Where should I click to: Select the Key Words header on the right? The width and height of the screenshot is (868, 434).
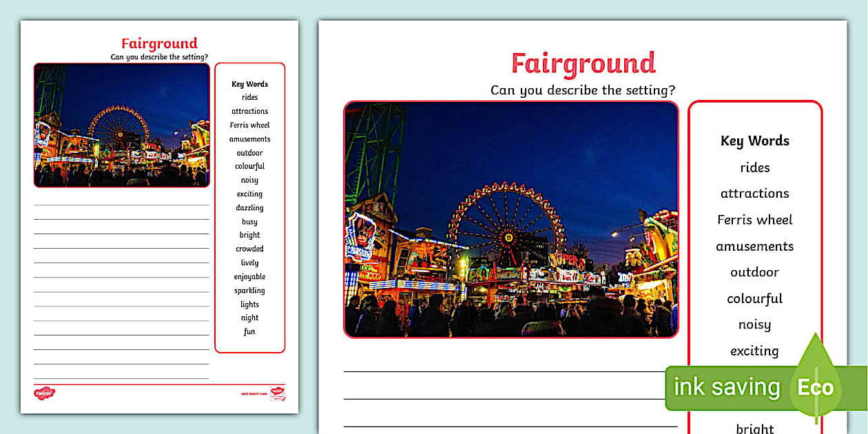click(755, 141)
